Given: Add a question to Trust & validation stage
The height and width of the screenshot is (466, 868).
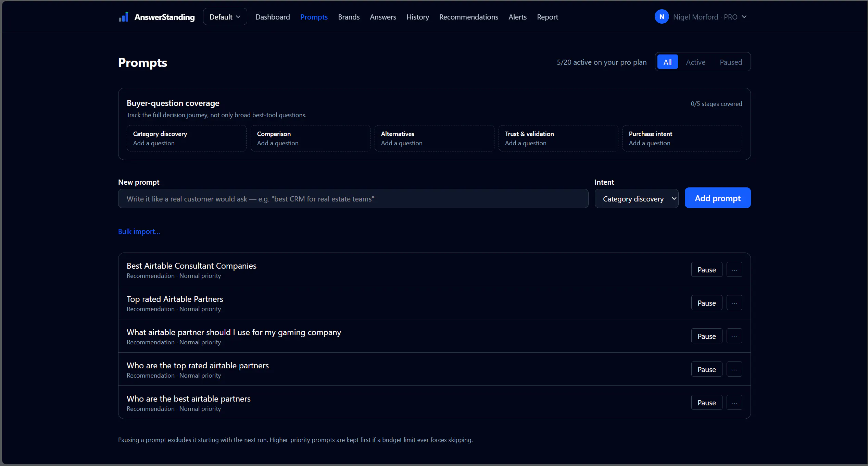Looking at the screenshot, I should click(558, 138).
